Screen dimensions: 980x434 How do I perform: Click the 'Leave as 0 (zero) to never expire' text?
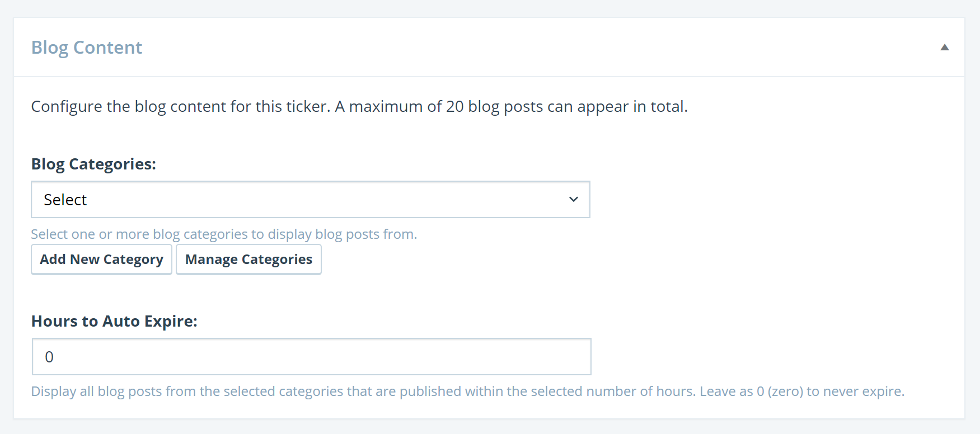[801, 391]
